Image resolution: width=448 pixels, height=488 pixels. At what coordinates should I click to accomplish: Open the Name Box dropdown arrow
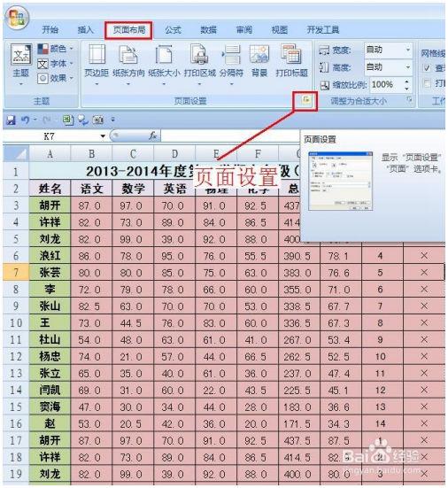pyautogui.click(x=103, y=136)
